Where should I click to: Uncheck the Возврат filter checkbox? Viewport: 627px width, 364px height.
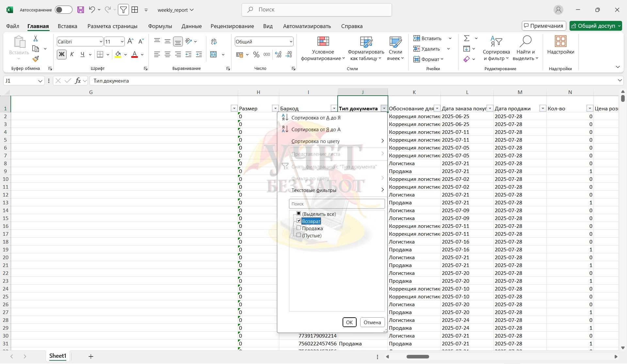pyautogui.click(x=298, y=221)
